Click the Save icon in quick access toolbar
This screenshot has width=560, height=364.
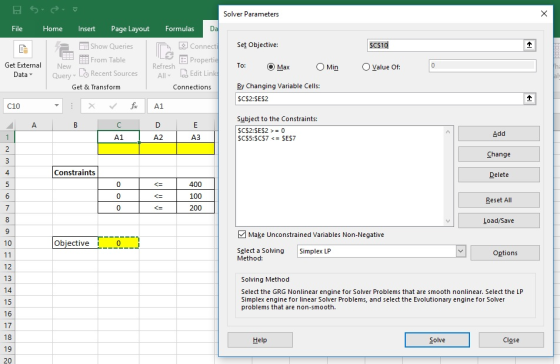(17, 10)
